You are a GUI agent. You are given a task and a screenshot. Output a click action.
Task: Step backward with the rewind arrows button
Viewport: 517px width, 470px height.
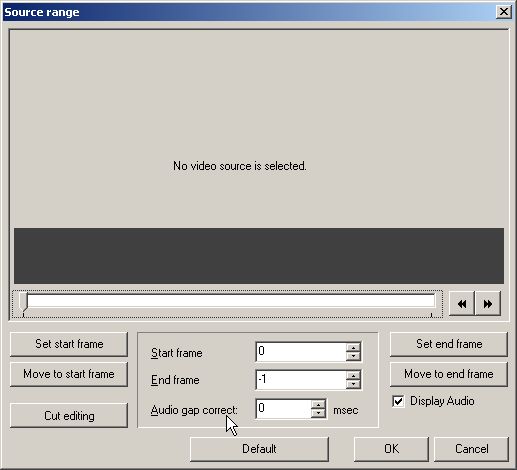point(462,304)
